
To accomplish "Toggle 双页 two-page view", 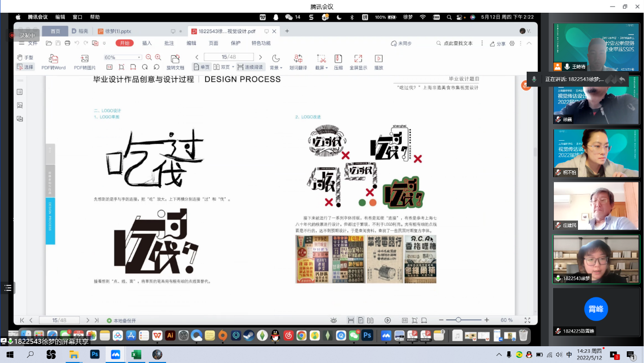I will point(221,67).
